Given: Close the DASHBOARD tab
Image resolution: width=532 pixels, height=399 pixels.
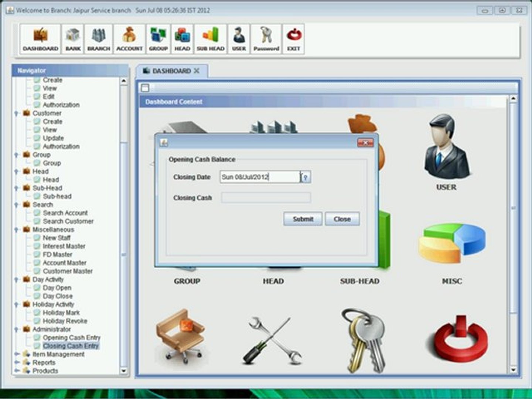Looking at the screenshot, I should [197, 71].
